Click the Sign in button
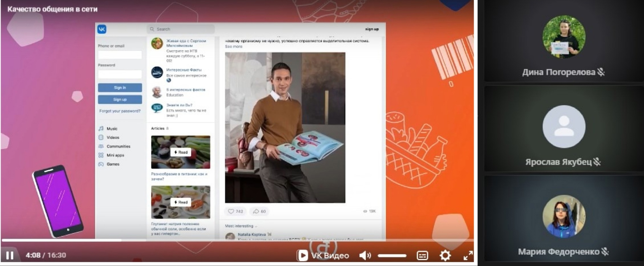The height and width of the screenshot is (266, 644). pyautogui.click(x=120, y=87)
